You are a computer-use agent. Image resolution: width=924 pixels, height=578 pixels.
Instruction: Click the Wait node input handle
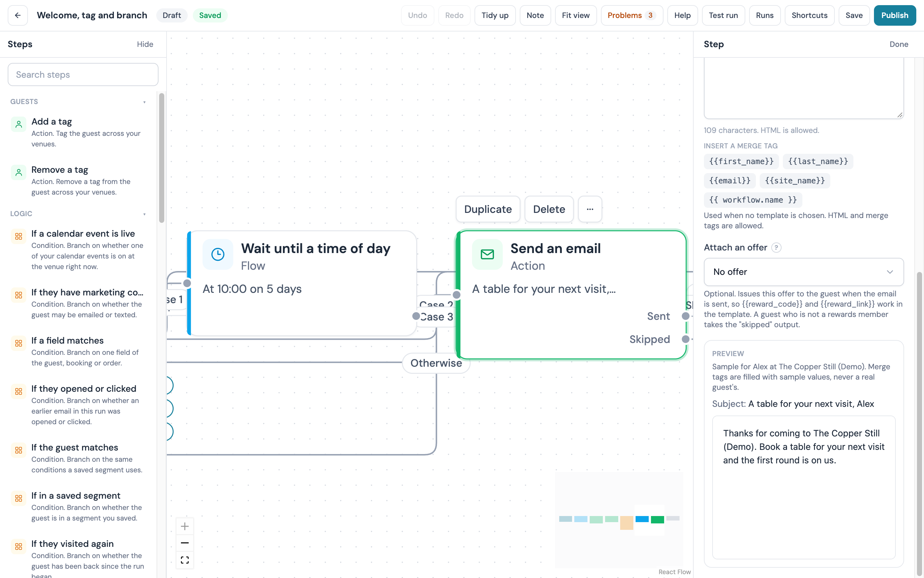coord(187,283)
